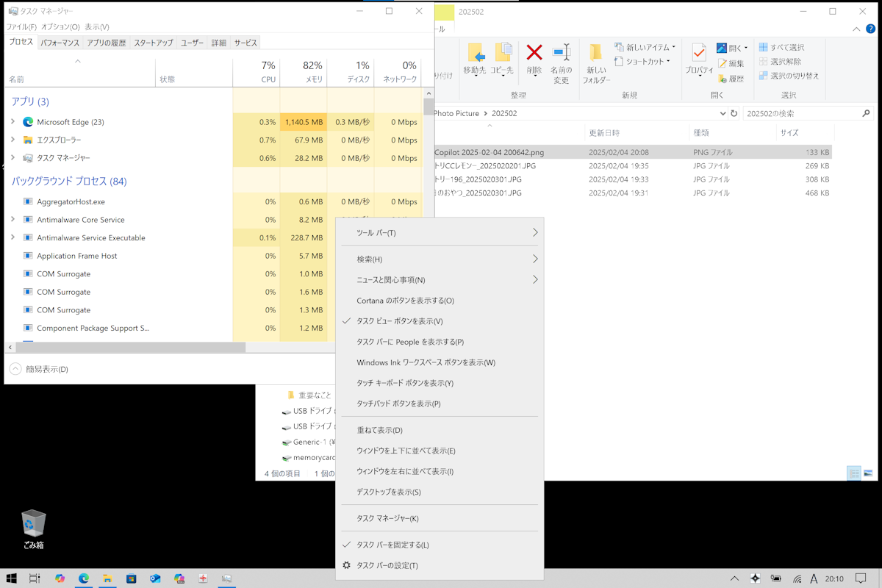Expand the Microsoft Edge (23) process group
Viewport: 882px width, 588px height.
(12, 122)
